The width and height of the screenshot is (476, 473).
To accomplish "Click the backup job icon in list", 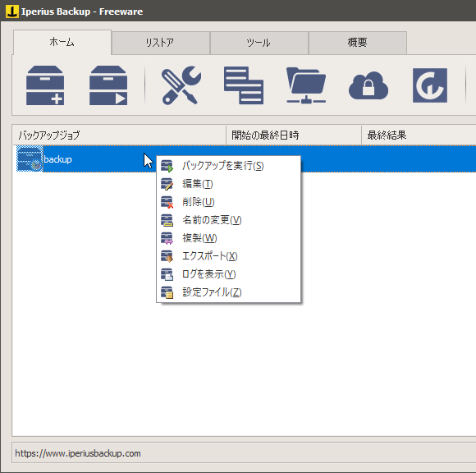I will [x=30, y=158].
